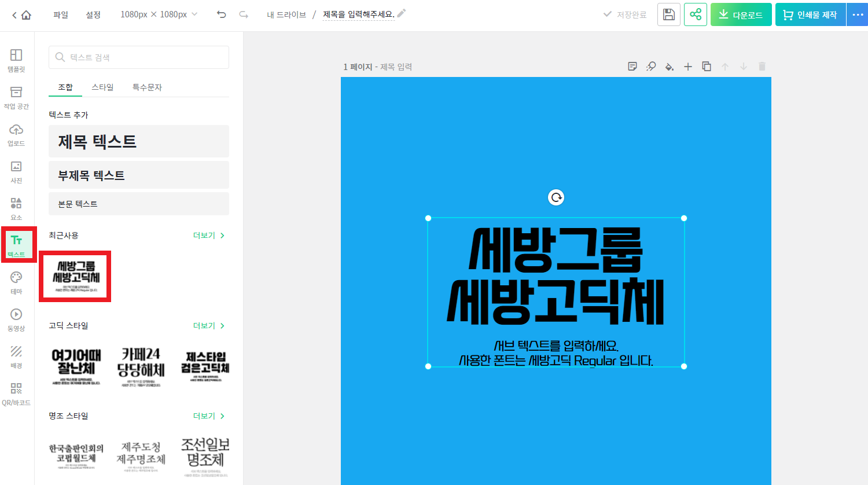Image resolution: width=868 pixels, height=485 pixels.
Task: Click the 다운로드 button
Action: pos(741,14)
